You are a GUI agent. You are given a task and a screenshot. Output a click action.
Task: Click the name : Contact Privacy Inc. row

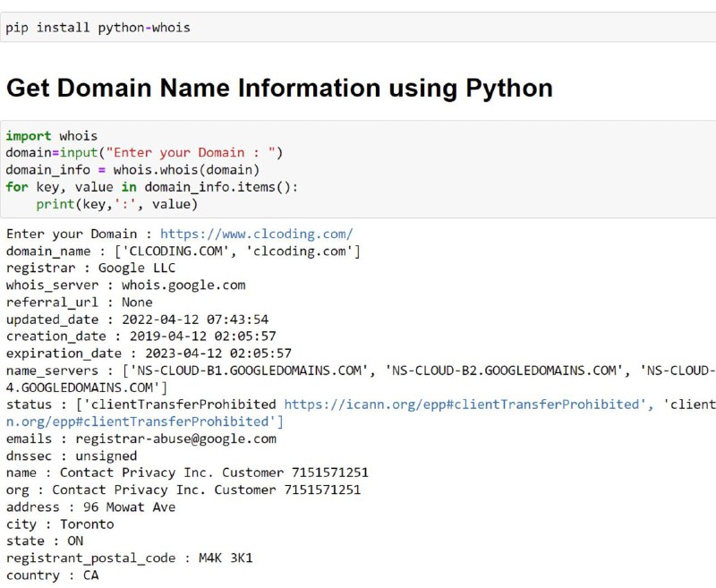pos(187,473)
